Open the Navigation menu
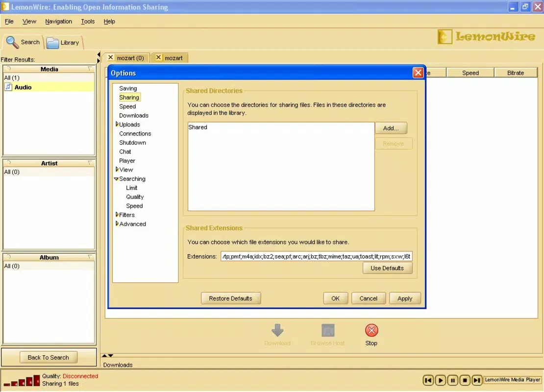This screenshot has width=544, height=392. point(59,22)
